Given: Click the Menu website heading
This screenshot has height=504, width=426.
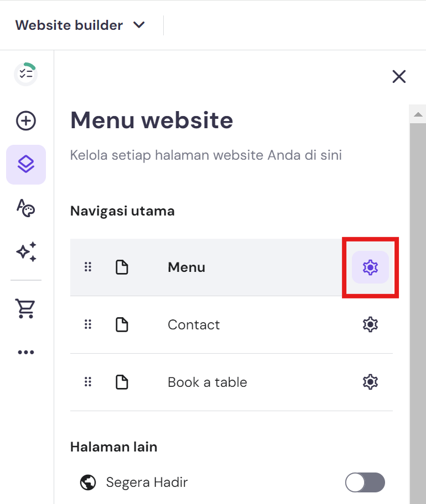Looking at the screenshot, I should point(151,120).
